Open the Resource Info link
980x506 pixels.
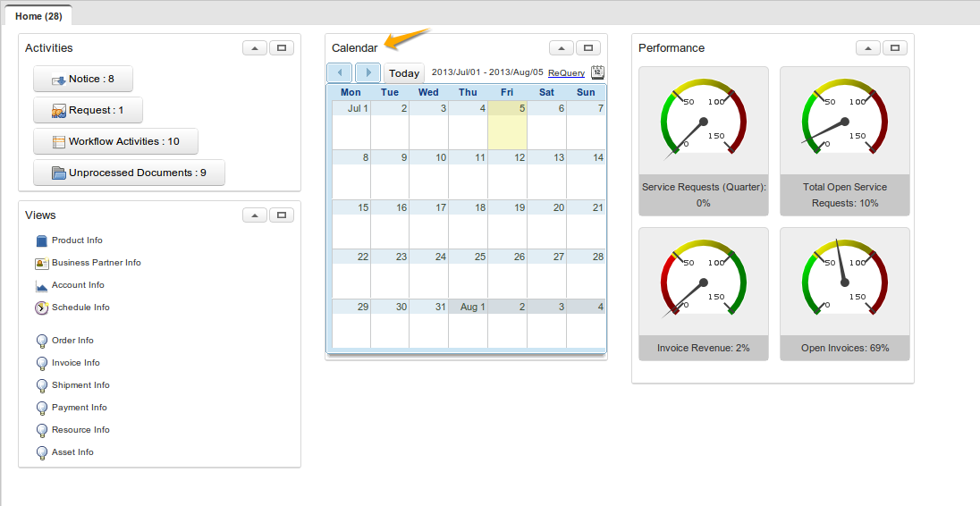point(80,430)
